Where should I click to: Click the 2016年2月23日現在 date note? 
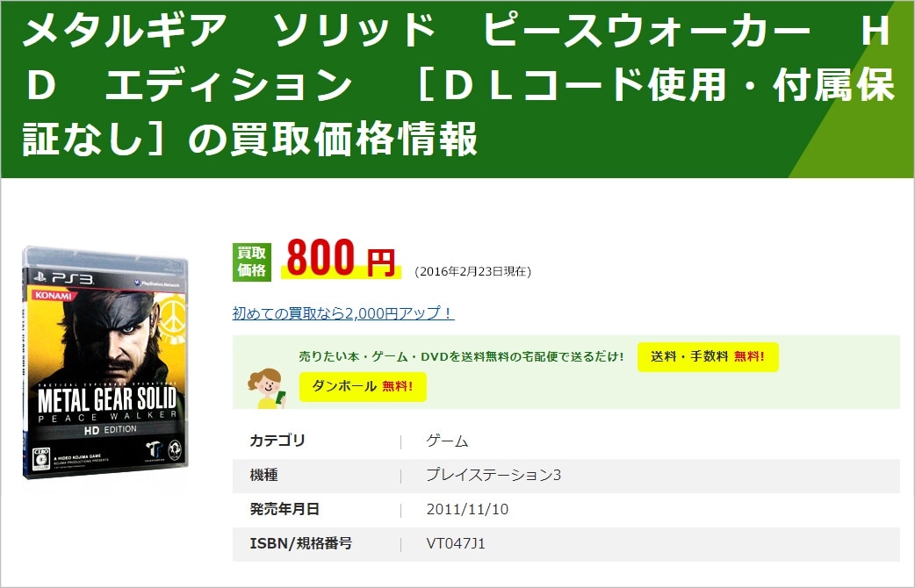(472, 271)
